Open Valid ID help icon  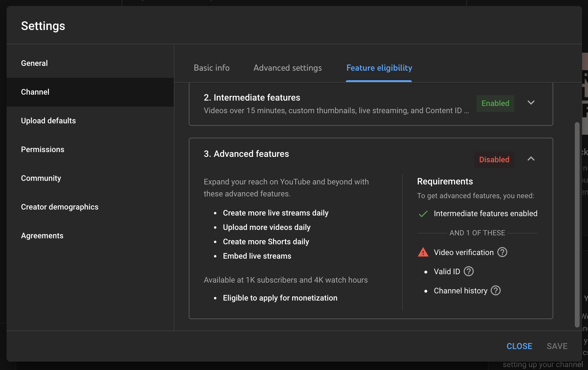pos(469,272)
